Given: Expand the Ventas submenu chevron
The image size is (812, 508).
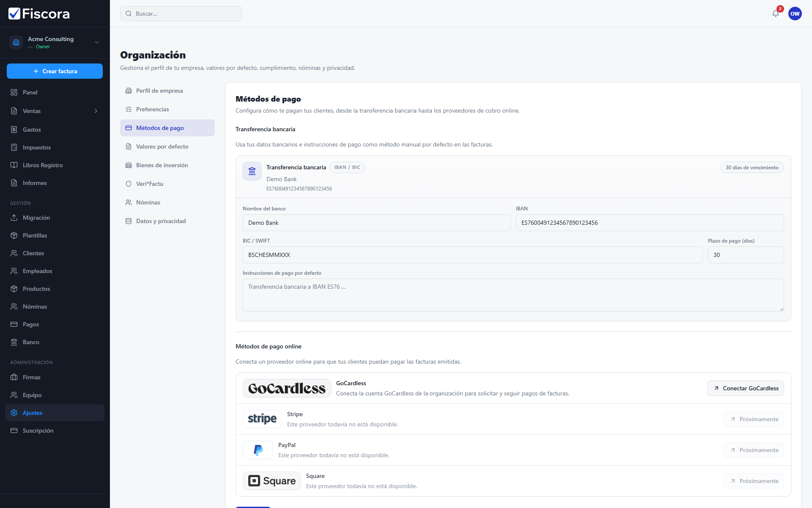Looking at the screenshot, I should pos(96,111).
